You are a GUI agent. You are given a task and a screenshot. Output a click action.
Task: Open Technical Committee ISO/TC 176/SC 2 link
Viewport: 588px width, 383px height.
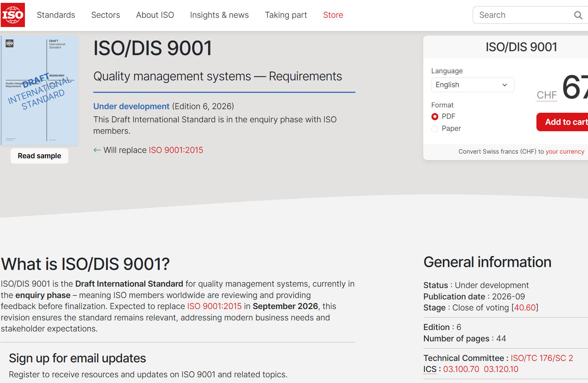[542, 358]
